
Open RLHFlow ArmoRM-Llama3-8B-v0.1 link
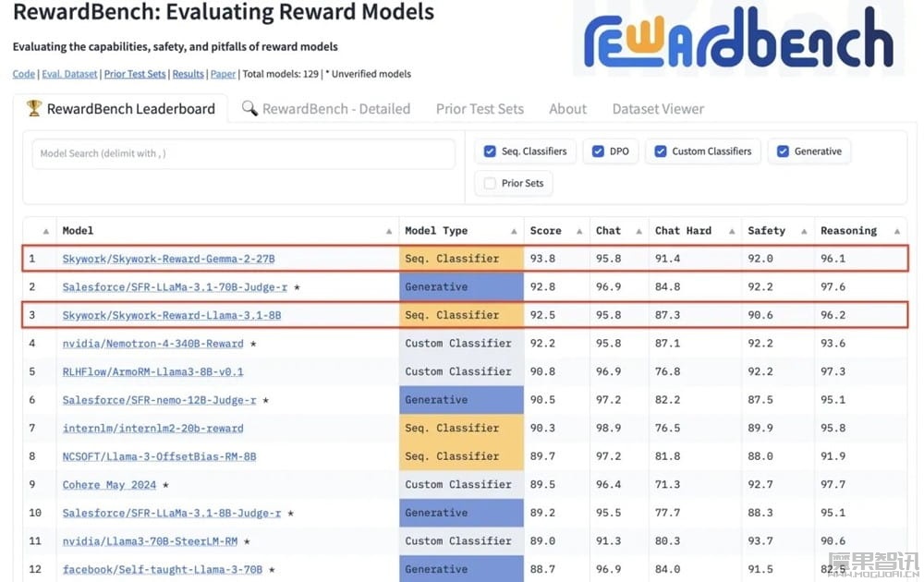coord(152,371)
